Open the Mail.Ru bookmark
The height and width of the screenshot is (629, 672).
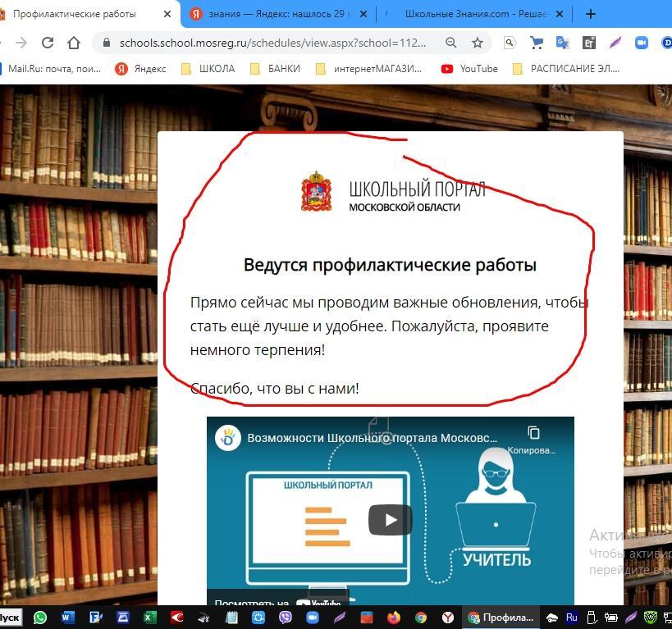(51, 69)
